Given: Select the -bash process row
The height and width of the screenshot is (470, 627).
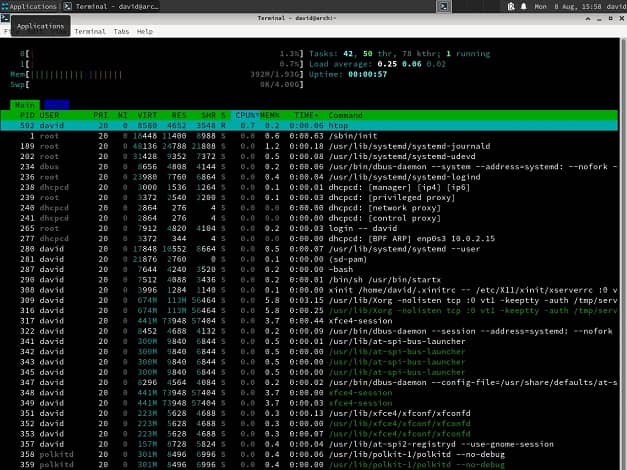Looking at the screenshot, I should click(x=309, y=270).
